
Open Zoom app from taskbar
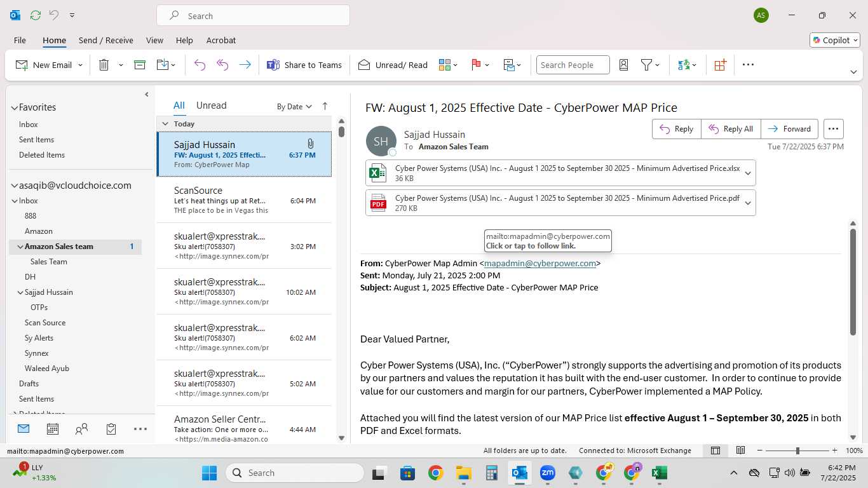547,473
